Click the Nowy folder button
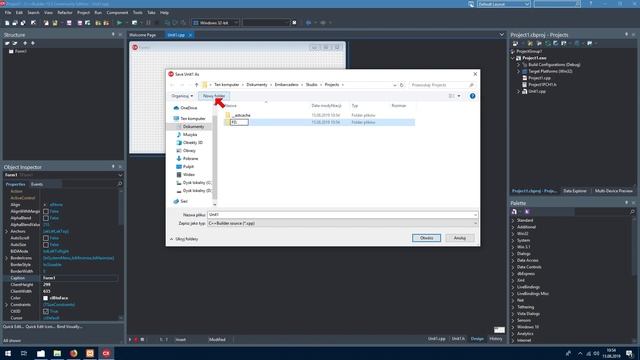The height and width of the screenshot is (360, 640). [214, 96]
